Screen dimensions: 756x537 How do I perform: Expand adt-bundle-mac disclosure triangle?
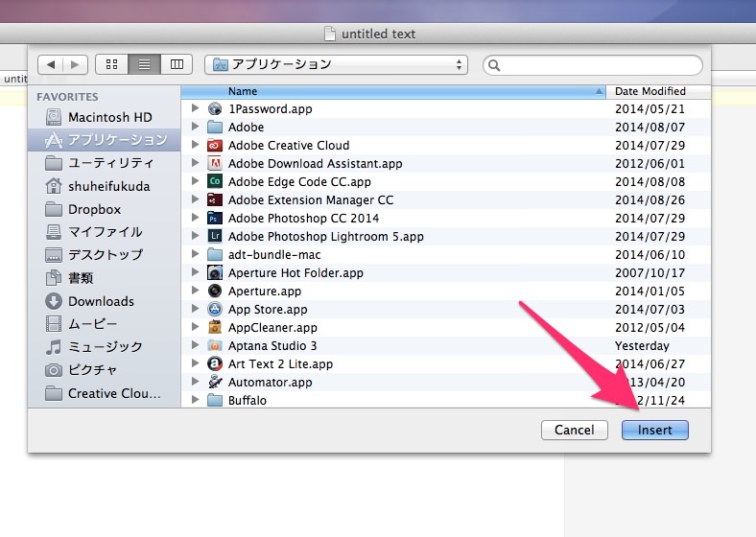[x=195, y=253]
